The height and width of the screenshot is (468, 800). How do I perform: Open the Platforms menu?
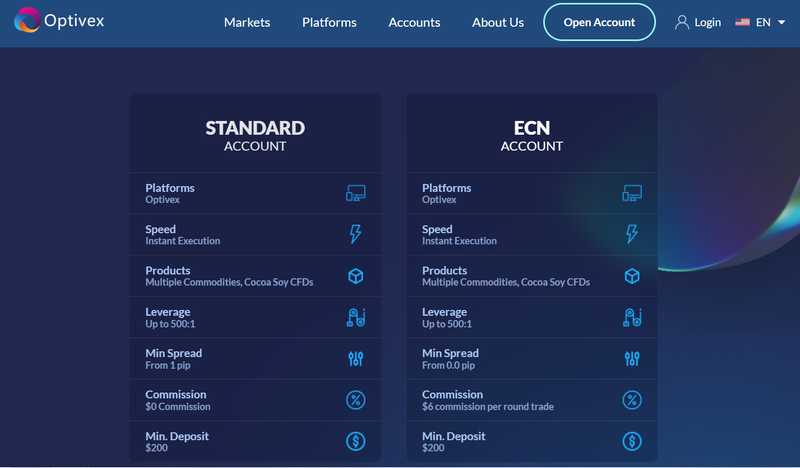329,22
